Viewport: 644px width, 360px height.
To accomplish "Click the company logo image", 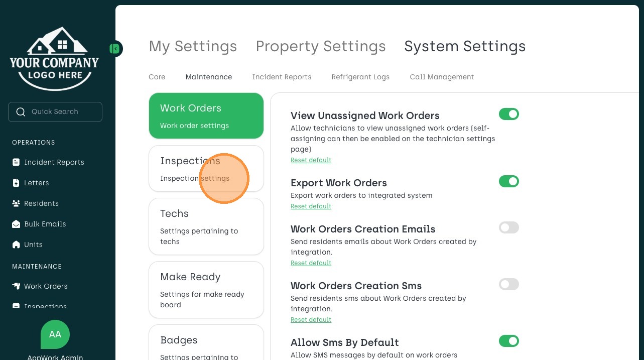I will [x=54, y=58].
